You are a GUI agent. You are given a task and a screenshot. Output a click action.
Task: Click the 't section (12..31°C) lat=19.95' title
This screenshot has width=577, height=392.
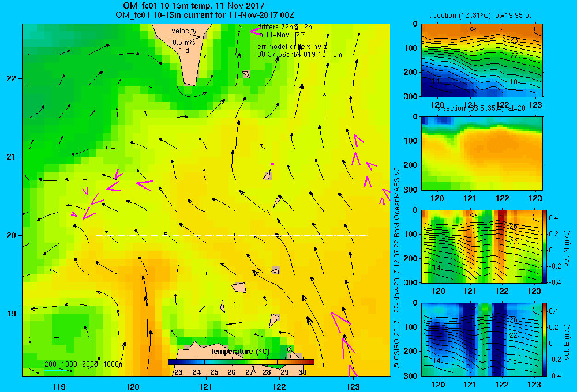tap(480, 16)
